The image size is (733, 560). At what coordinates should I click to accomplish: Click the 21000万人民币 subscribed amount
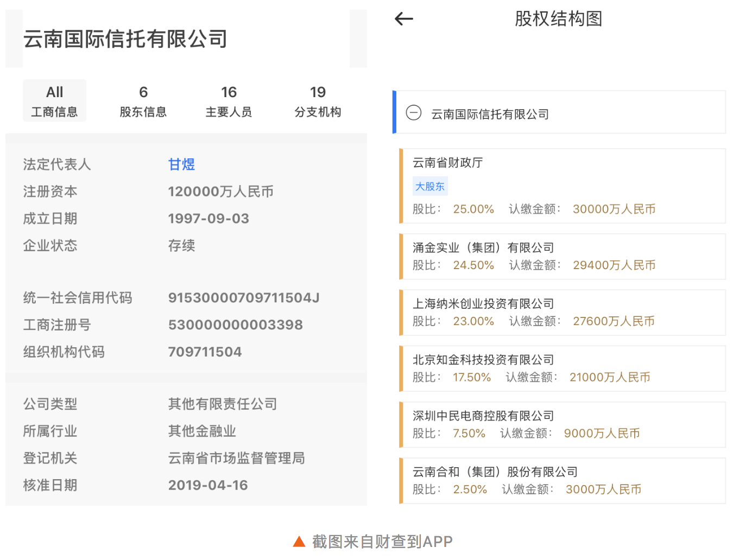click(610, 377)
